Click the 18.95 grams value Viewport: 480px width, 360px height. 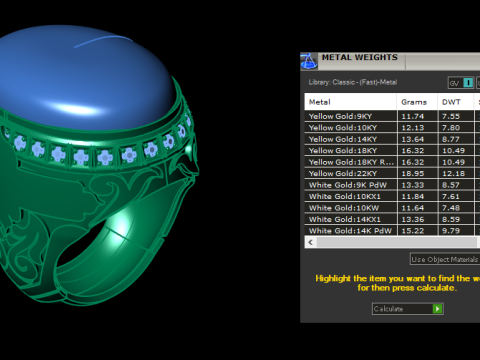pyautogui.click(x=413, y=173)
